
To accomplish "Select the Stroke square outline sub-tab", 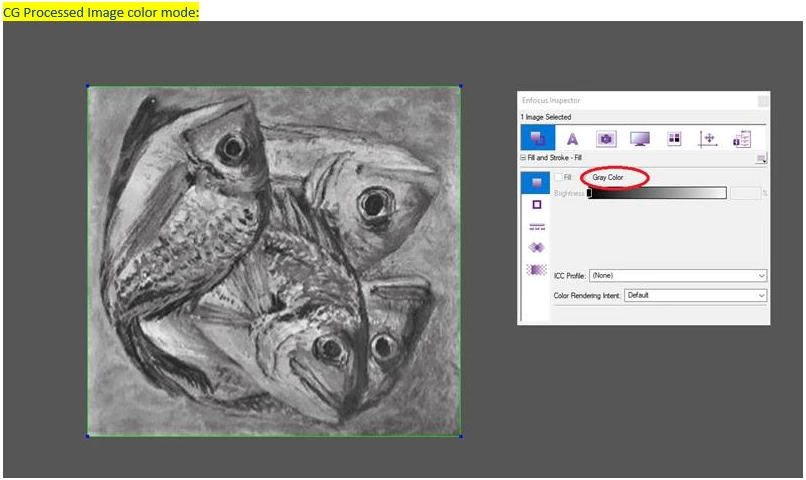I will 537,205.
